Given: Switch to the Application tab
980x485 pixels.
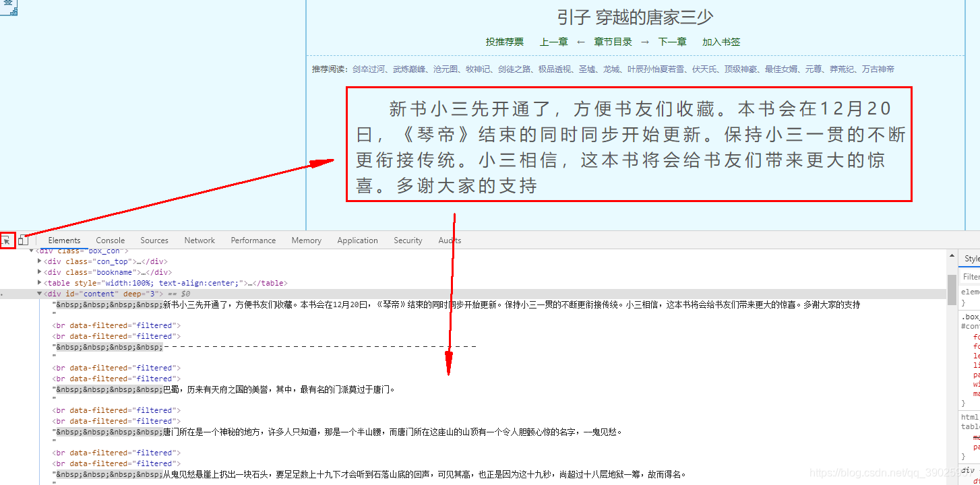Looking at the screenshot, I should click(357, 240).
